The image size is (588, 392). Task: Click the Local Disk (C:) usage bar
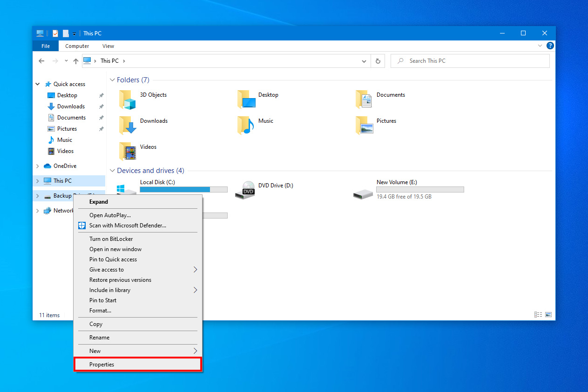183,189
